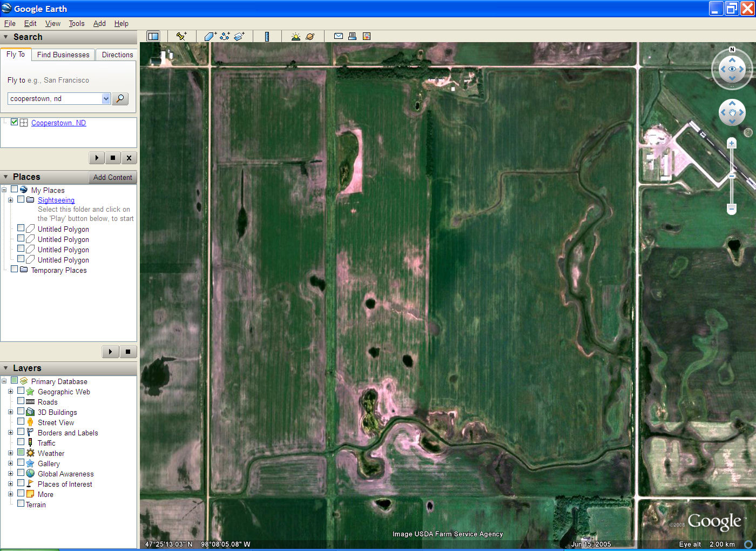Click the search magnifier button

[x=120, y=98]
